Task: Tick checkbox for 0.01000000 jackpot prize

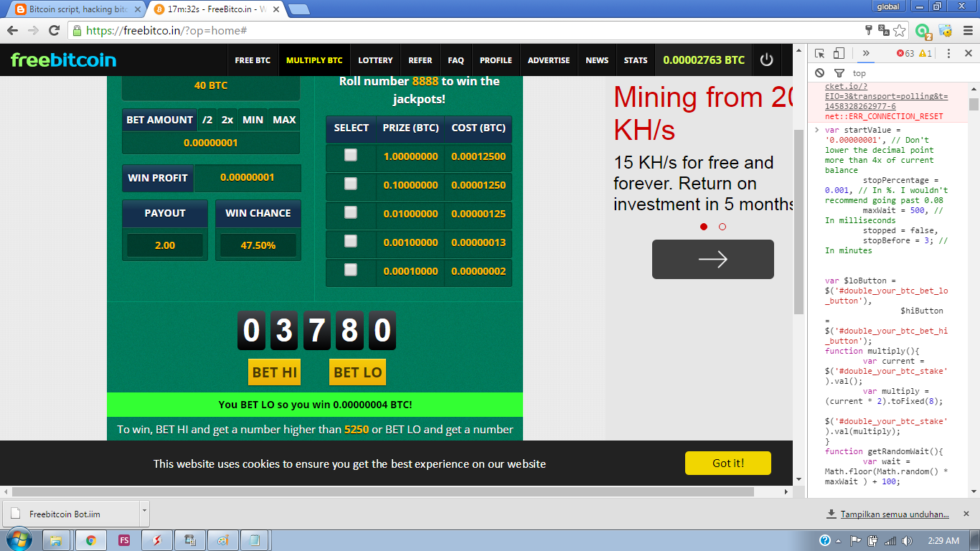Action: point(350,212)
